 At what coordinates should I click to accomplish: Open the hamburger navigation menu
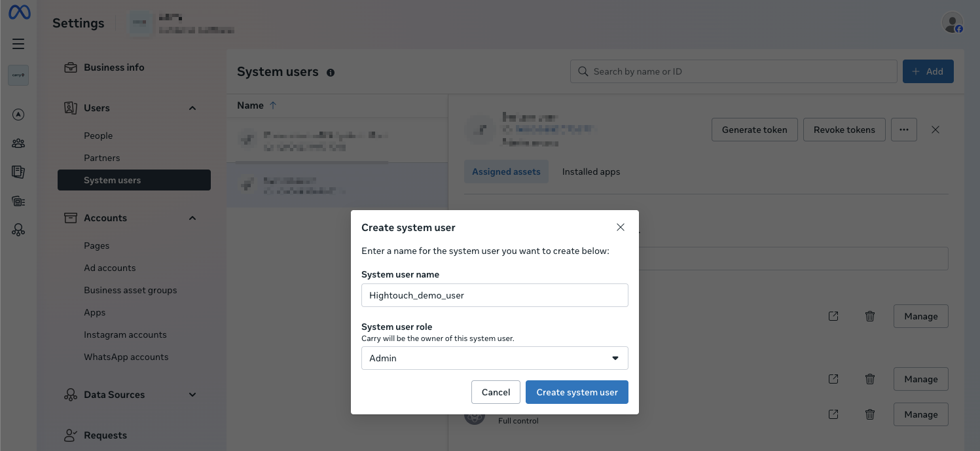coord(18,43)
